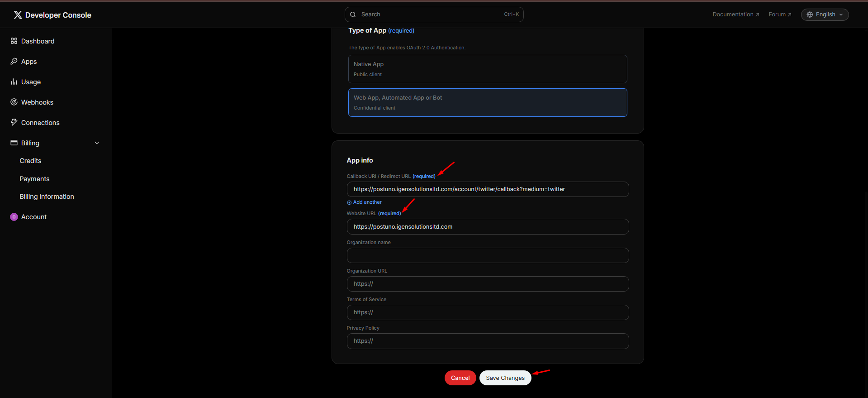Click the Apps key icon
Screen dimensions: 868x398
click(14, 62)
